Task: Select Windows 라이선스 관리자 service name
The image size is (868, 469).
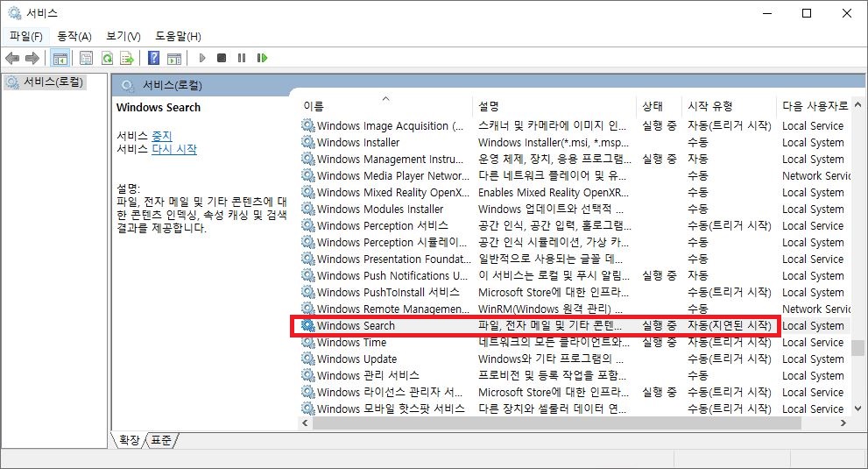Action: [390, 392]
